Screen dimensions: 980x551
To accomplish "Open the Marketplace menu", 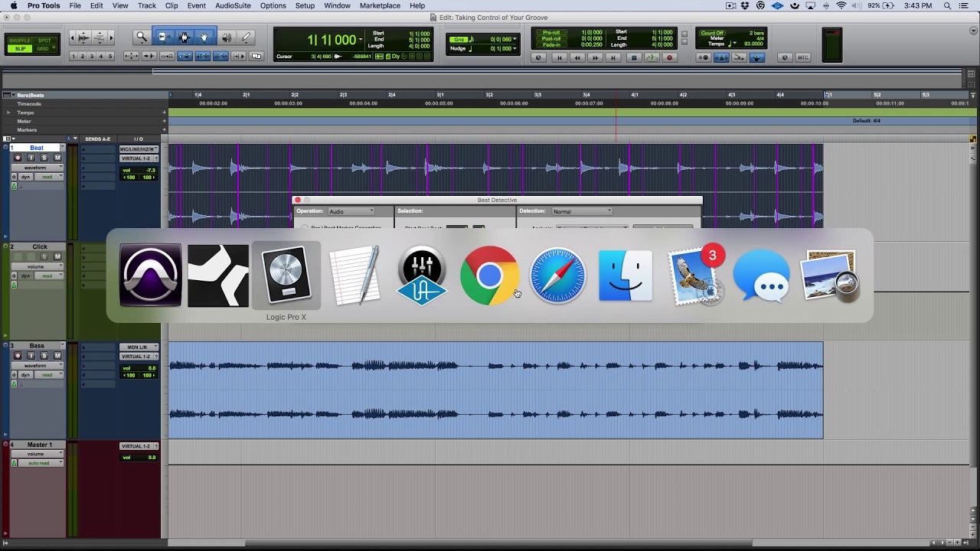I will tap(380, 5).
